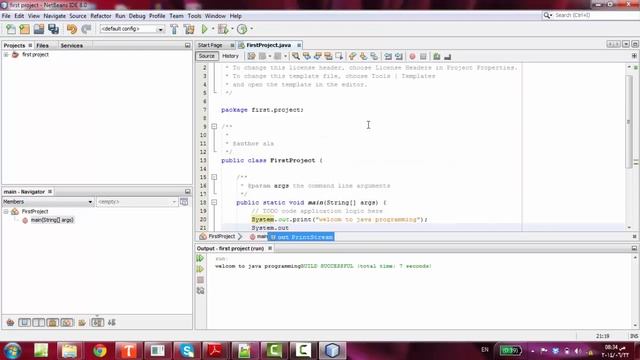Click the Debug Project icon

click(x=223, y=29)
